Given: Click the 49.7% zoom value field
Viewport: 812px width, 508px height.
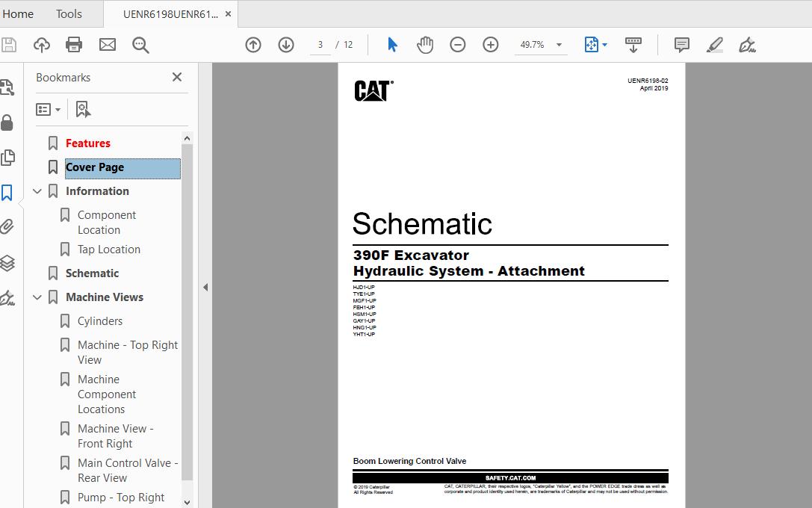Looking at the screenshot, I should point(533,45).
